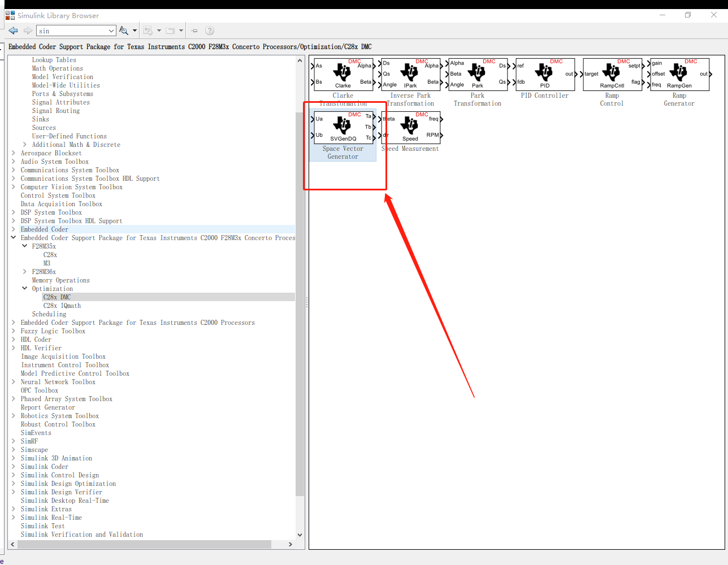Expand the DSP System Toolbox library
Viewport: 728px width, 565px height.
pos(14,212)
